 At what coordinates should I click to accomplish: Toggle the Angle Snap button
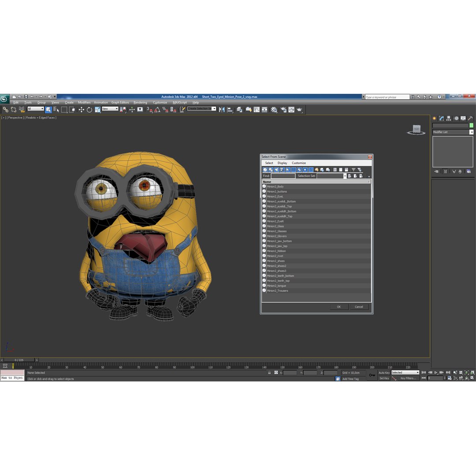click(x=157, y=110)
